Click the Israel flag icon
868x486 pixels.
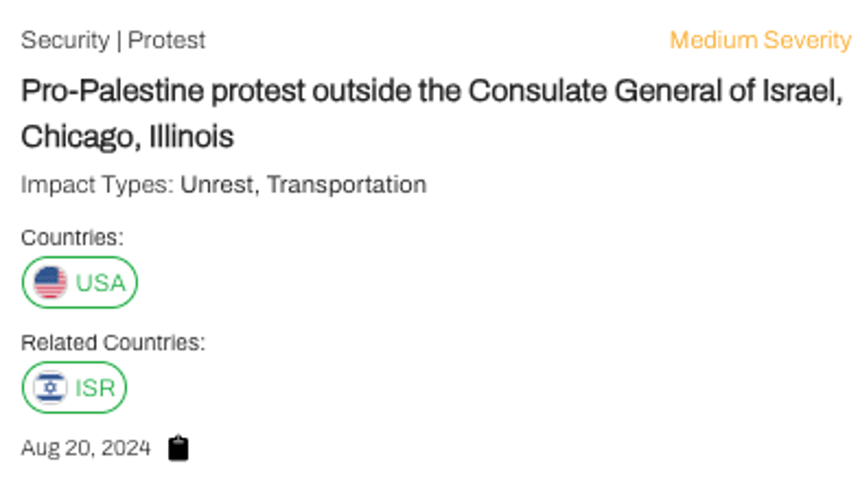[x=51, y=387]
